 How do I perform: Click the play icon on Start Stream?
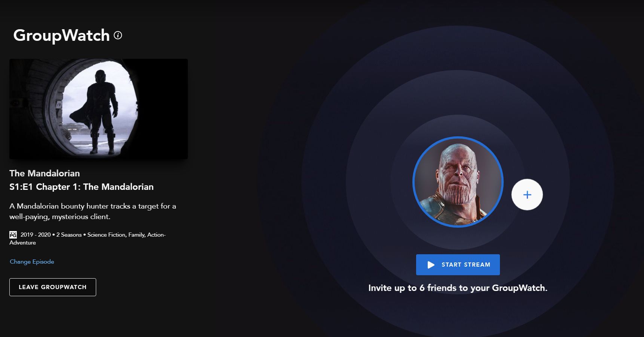tap(431, 264)
